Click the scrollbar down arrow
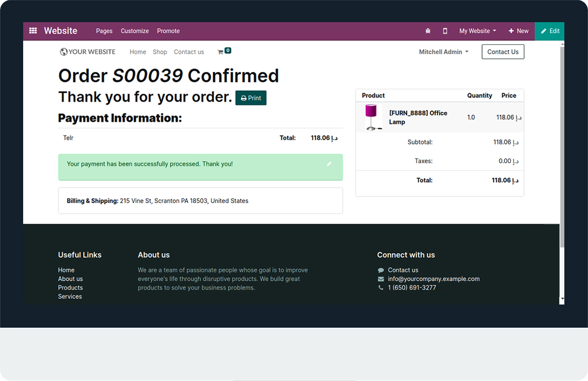This screenshot has height=381, width=588. [x=562, y=299]
